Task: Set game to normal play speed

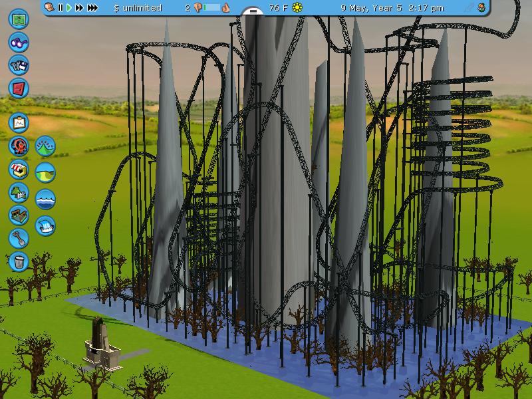Action: coord(69,7)
